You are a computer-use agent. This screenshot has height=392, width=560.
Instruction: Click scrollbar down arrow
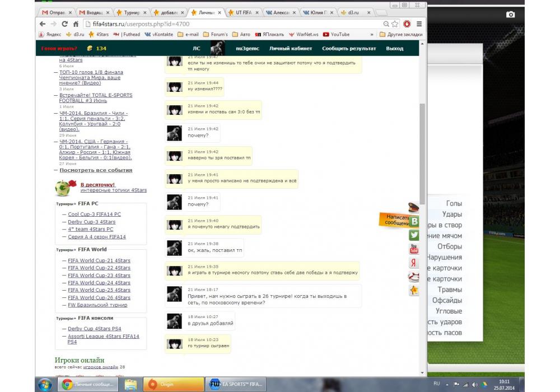[422, 373]
